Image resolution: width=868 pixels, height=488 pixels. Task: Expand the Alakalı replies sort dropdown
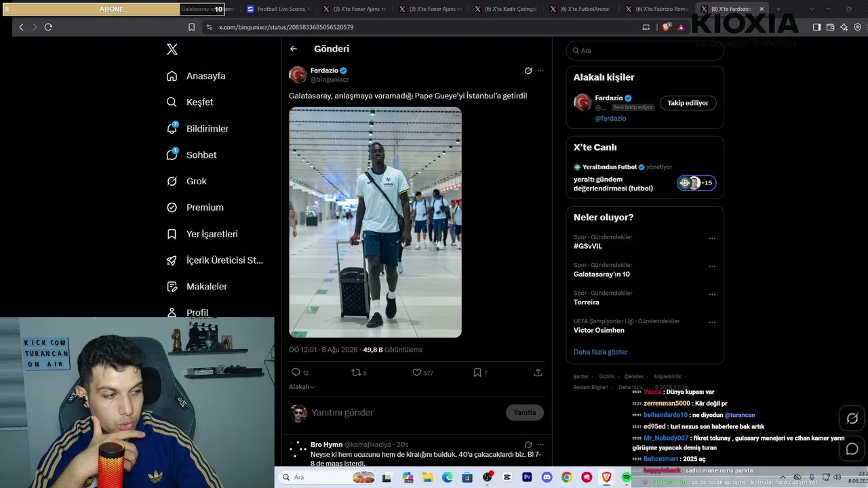point(302,387)
